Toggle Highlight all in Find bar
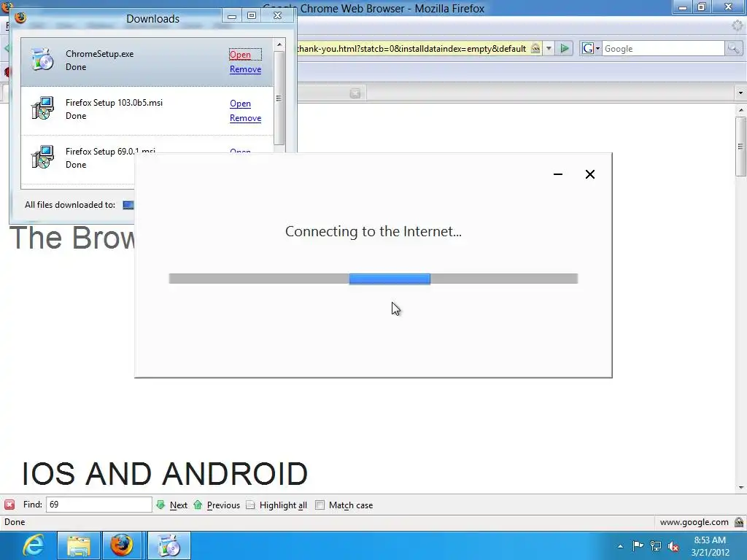 point(276,505)
